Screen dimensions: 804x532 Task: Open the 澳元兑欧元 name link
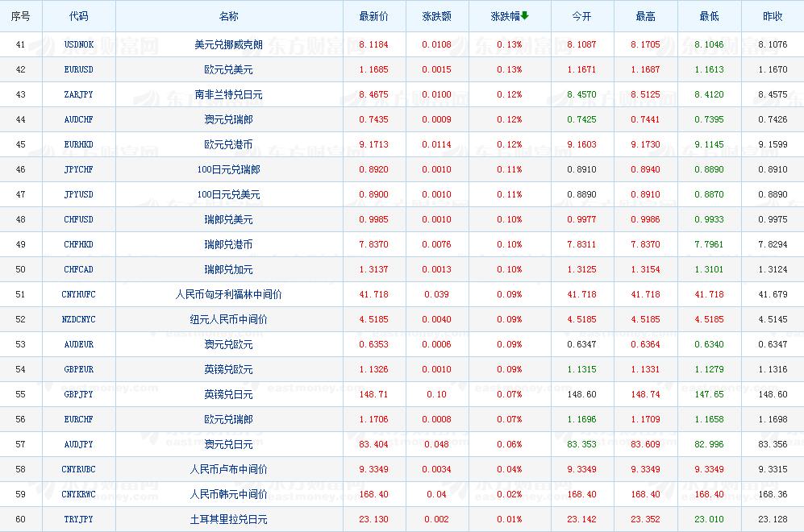(x=229, y=344)
